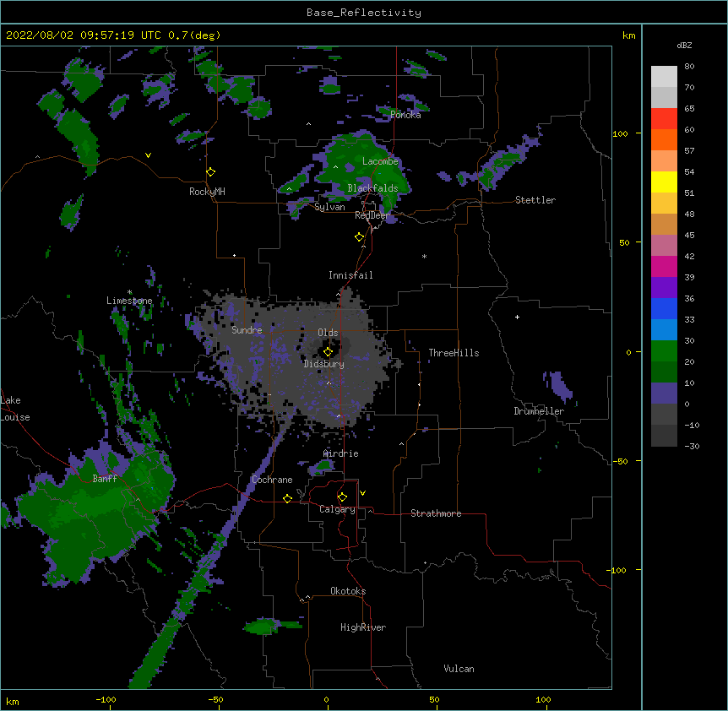Click the Sundre town label
Screen dimensions: 728x711
(247, 330)
